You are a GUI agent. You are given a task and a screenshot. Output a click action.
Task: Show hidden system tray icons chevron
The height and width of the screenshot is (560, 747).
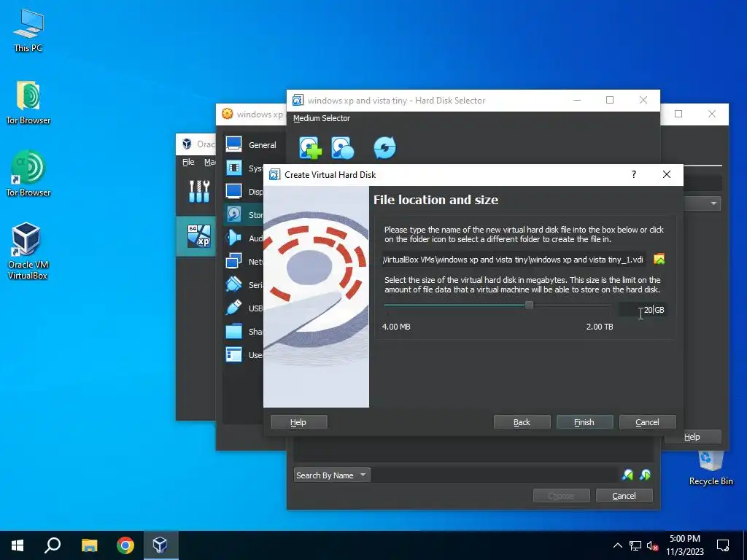[x=617, y=545]
